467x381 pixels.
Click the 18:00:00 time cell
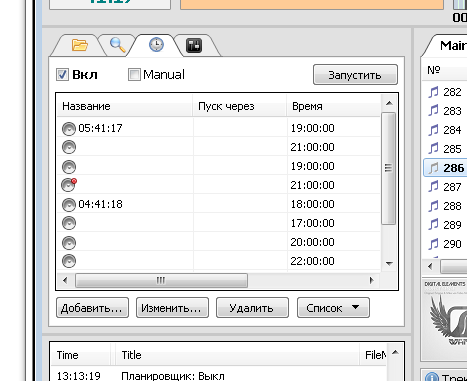pos(312,204)
